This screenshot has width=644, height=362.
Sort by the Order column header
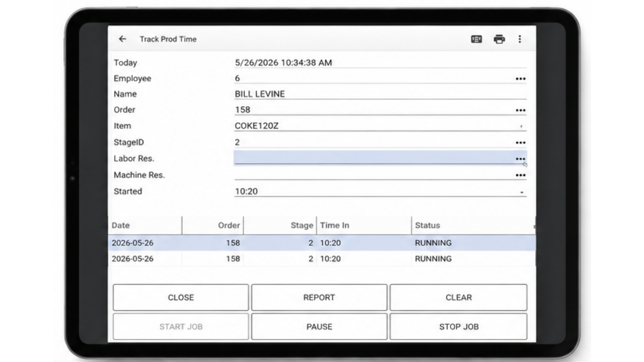[x=213, y=225]
